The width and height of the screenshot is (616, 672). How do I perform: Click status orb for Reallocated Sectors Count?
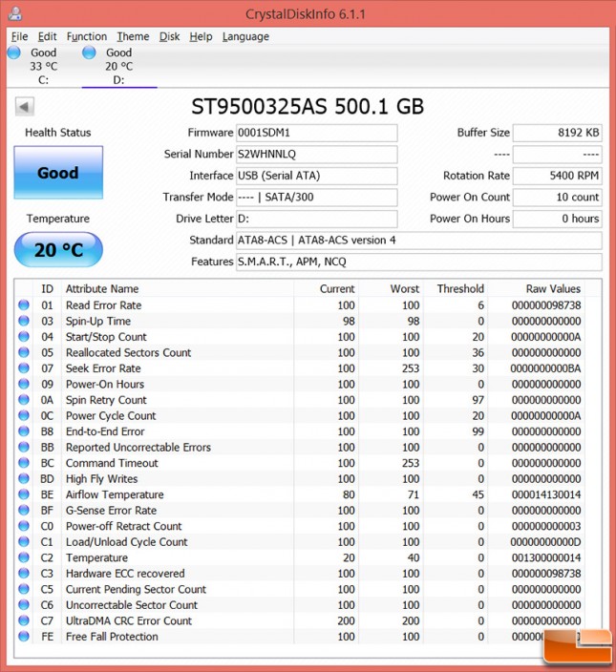click(x=24, y=352)
